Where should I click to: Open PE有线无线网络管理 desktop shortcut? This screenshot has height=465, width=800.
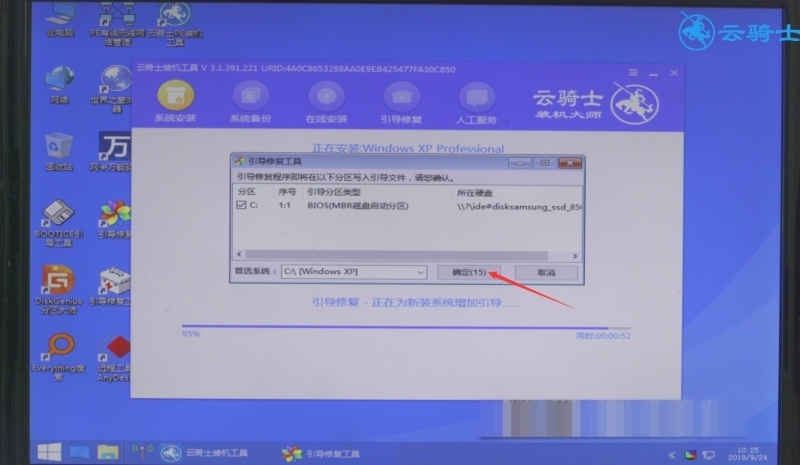click(117, 23)
